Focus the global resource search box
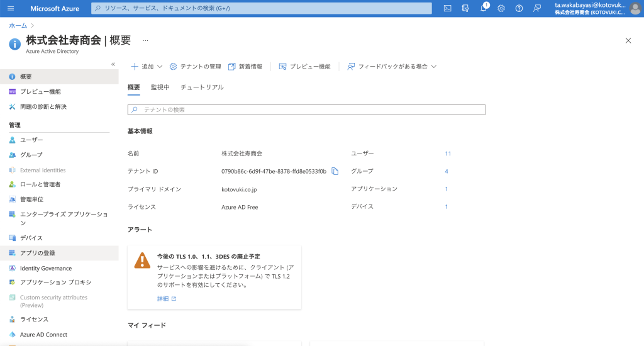The width and height of the screenshot is (644, 346). tap(262, 8)
